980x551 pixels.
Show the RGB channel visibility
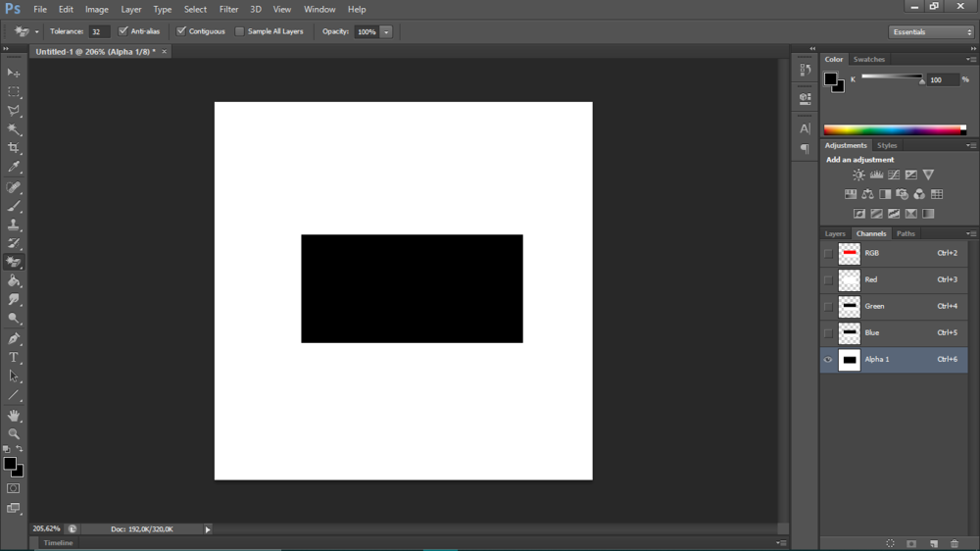[x=828, y=253]
